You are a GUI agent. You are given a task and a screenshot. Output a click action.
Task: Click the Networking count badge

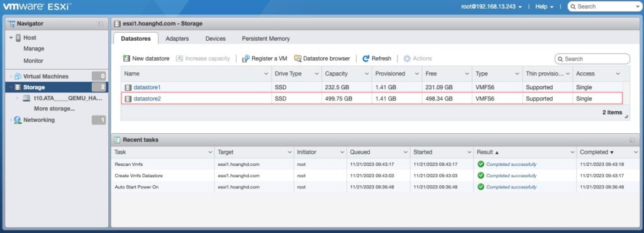click(x=99, y=120)
